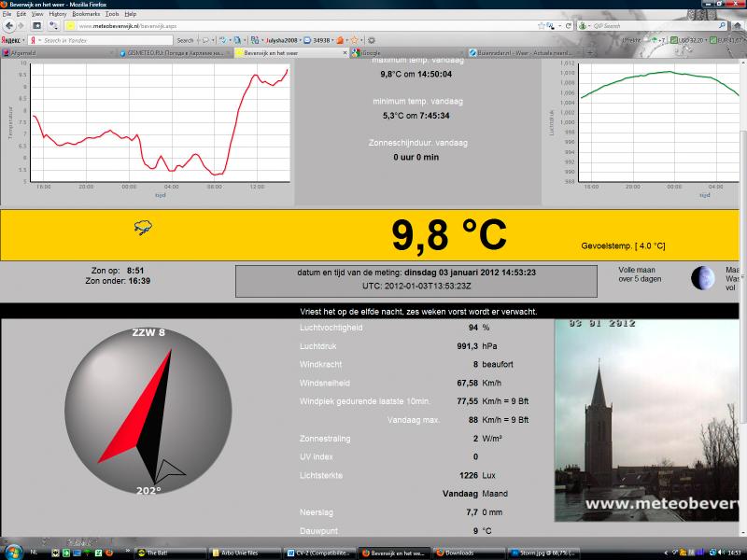
Task: Reload the page with the refresh icon
Action: click(569, 26)
